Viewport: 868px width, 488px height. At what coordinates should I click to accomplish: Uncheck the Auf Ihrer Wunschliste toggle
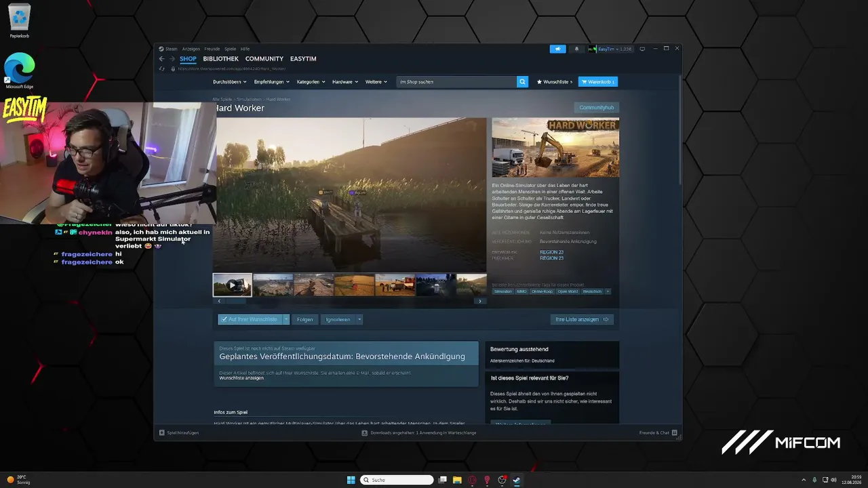click(x=249, y=319)
